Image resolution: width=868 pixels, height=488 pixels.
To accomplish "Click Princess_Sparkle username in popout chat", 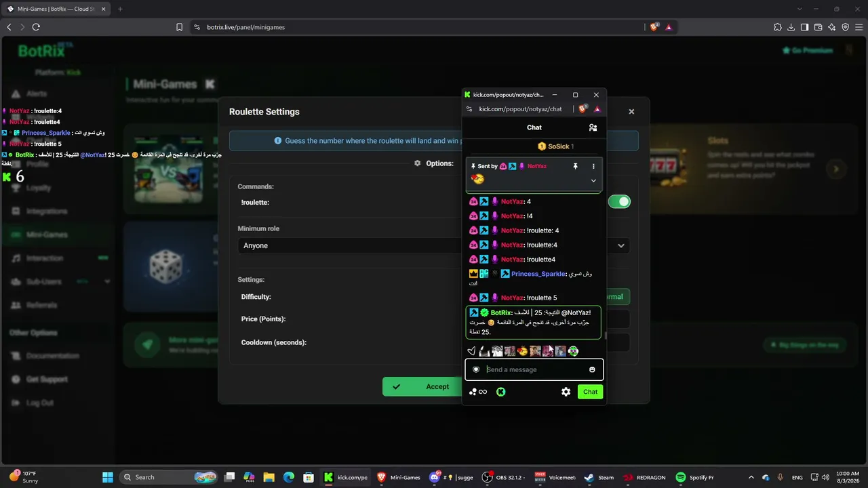I will pyautogui.click(x=538, y=274).
